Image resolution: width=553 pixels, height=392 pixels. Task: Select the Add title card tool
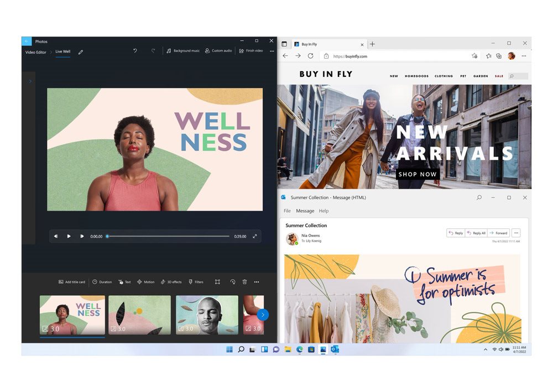point(72,282)
